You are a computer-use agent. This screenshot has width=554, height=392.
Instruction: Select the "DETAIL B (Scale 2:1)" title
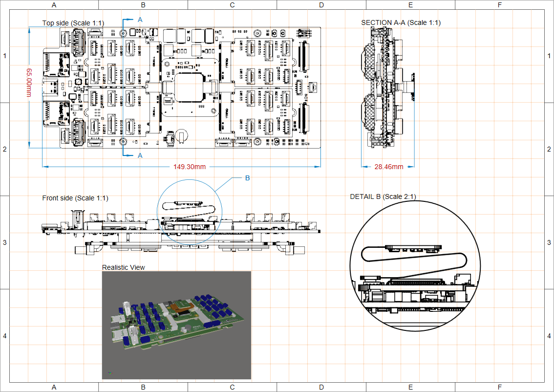pyautogui.click(x=383, y=196)
